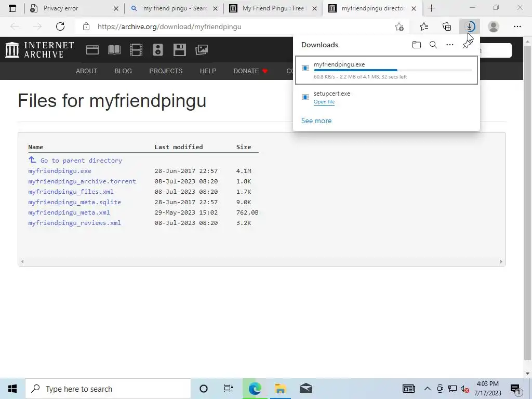532x399 pixels.
Task: Open the Internet Archive web icon
Action: pos(92,50)
